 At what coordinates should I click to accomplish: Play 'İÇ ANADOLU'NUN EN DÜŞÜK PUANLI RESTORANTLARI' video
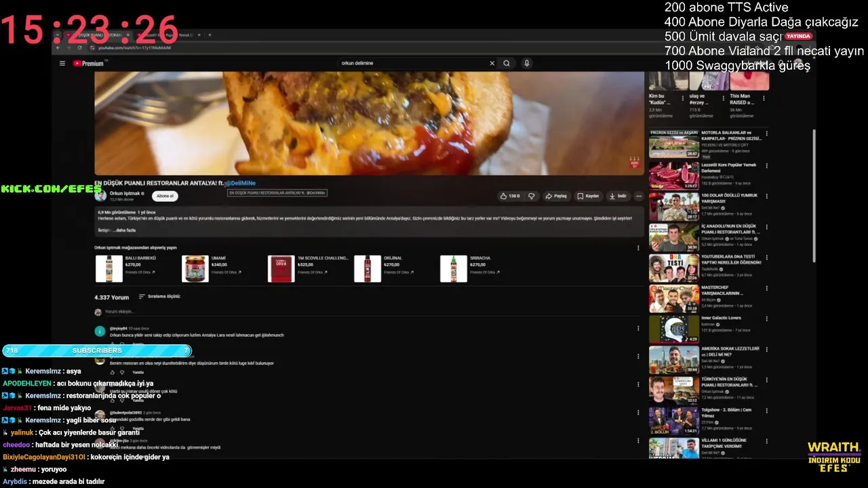[x=673, y=237]
